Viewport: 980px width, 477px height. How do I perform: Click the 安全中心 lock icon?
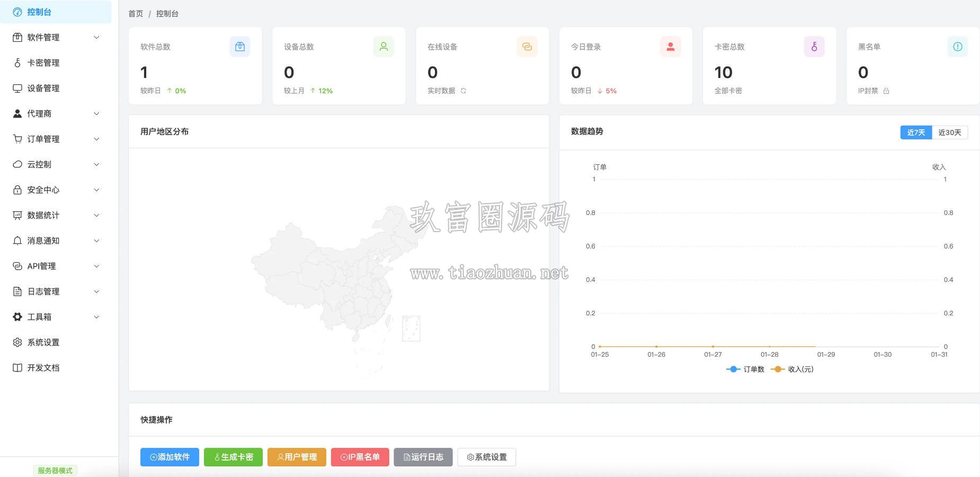click(x=17, y=190)
